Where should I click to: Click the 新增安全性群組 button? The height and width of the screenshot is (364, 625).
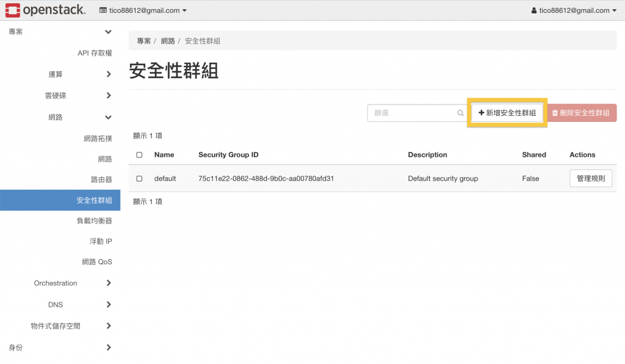tap(507, 113)
